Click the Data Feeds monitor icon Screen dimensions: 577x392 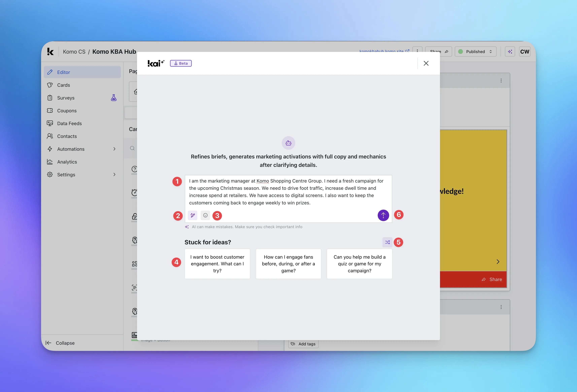(x=50, y=123)
